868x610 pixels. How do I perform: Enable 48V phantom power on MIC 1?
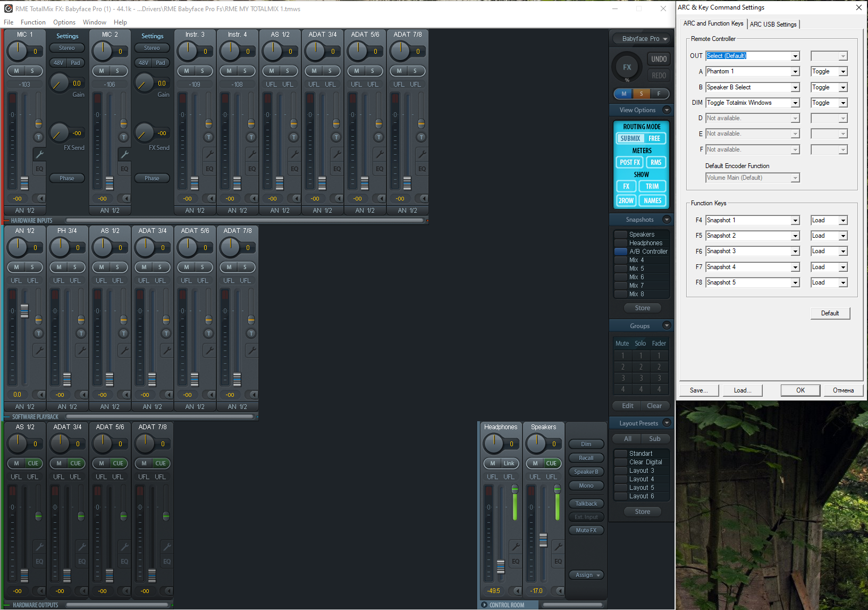coord(58,63)
